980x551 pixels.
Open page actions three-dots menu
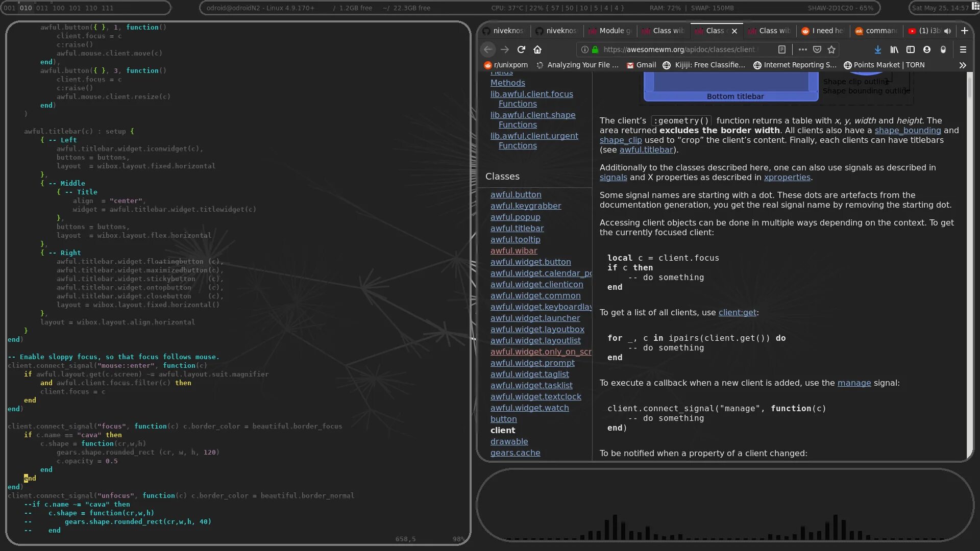pos(802,49)
